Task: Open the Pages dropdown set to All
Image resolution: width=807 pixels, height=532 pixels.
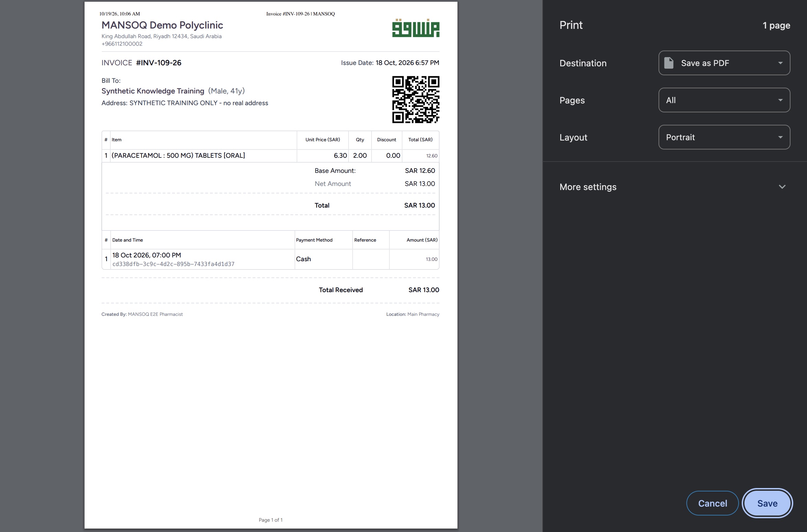Action: click(724, 100)
